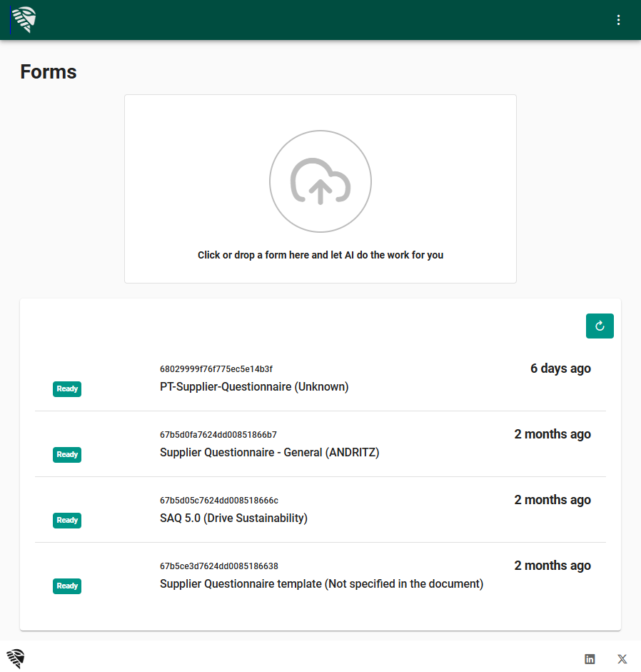Click form ID 67b5ce3d7624dd0085186638
This screenshot has width=641, height=672.
(219, 566)
